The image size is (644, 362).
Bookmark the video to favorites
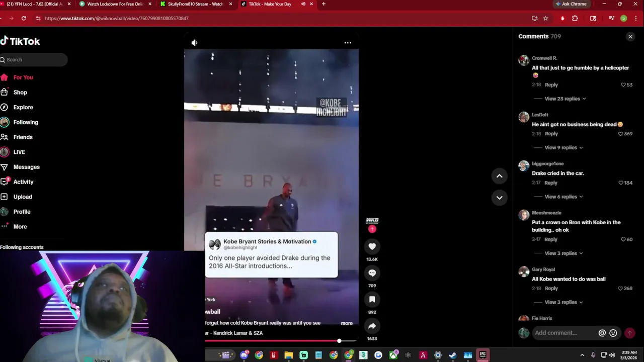[372, 300]
